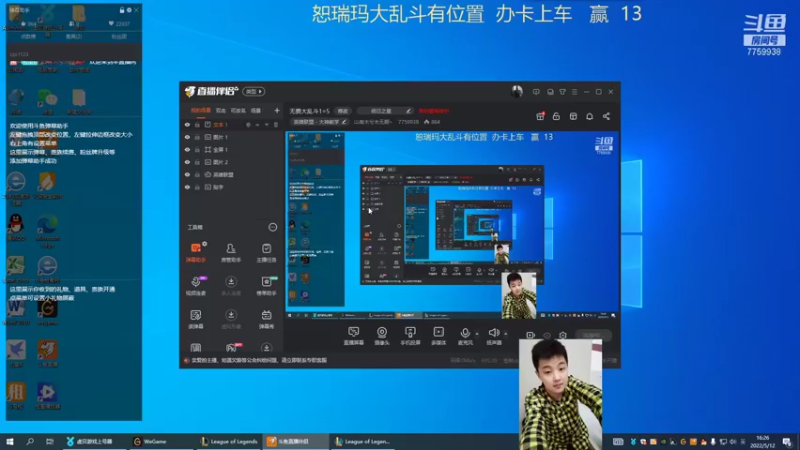Delete 文本 1 layer with trash icon
Image resolution: width=800 pixels, height=450 pixels.
[276, 124]
